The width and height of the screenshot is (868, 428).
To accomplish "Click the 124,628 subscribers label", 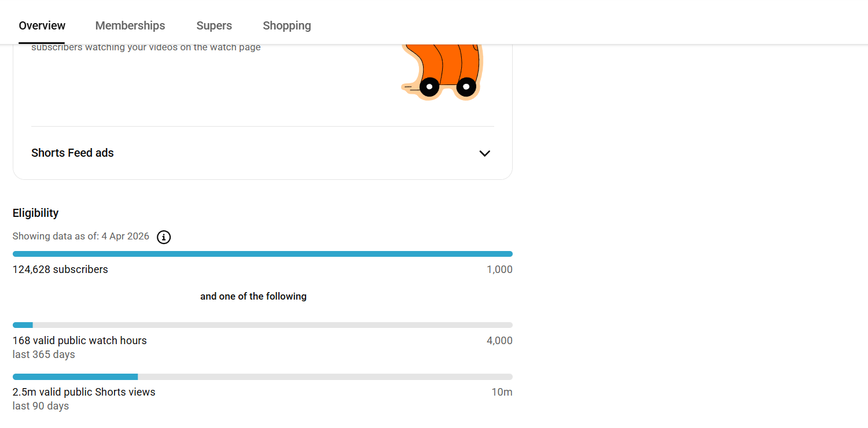I will [x=60, y=270].
